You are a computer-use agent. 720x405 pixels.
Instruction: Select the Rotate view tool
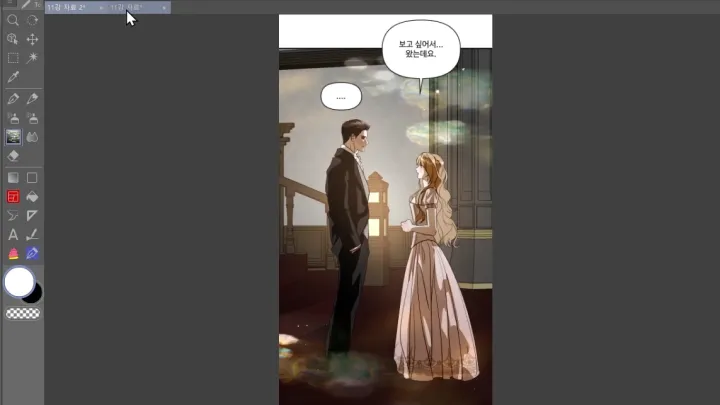(32, 20)
